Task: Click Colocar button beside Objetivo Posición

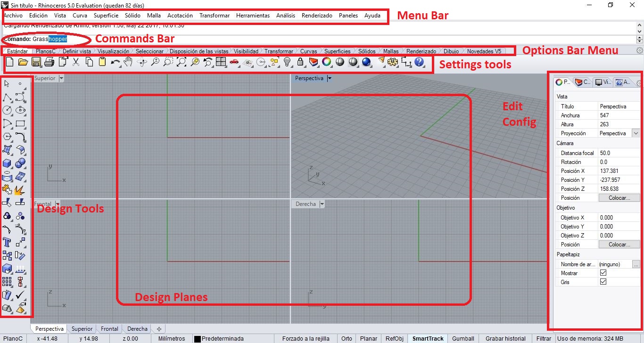Action: tap(619, 245)
